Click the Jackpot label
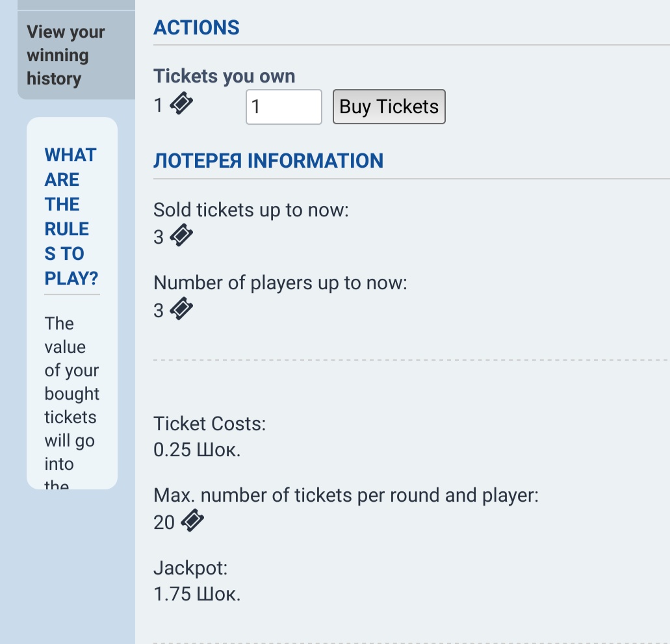 click(x=190, y=568)
